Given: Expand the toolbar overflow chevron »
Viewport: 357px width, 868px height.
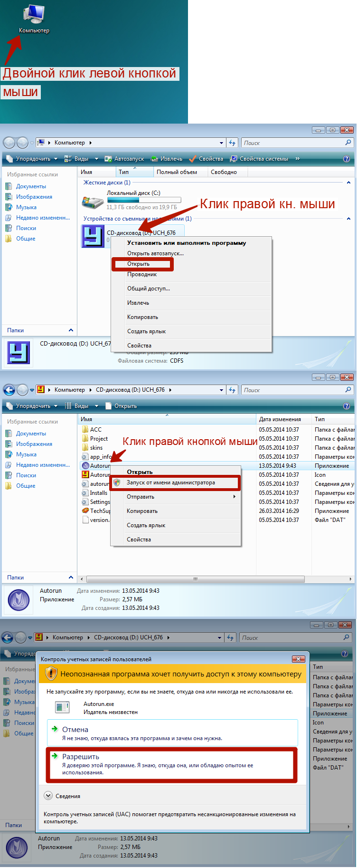Looking at the screenshot, I should click(x=298, y=159).
